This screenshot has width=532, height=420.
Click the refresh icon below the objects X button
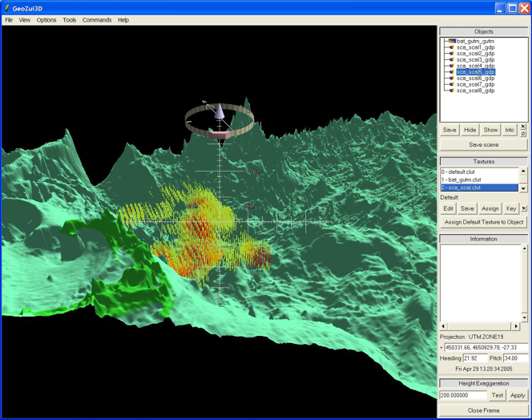coord(523,134)
